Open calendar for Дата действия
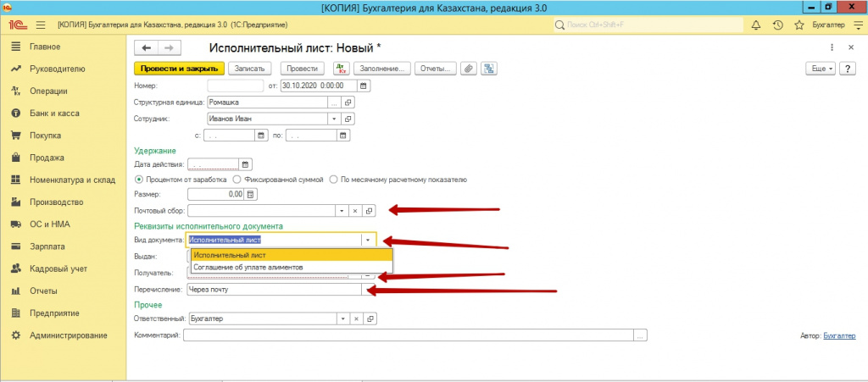868x382 pixels. tap(246, 163)
